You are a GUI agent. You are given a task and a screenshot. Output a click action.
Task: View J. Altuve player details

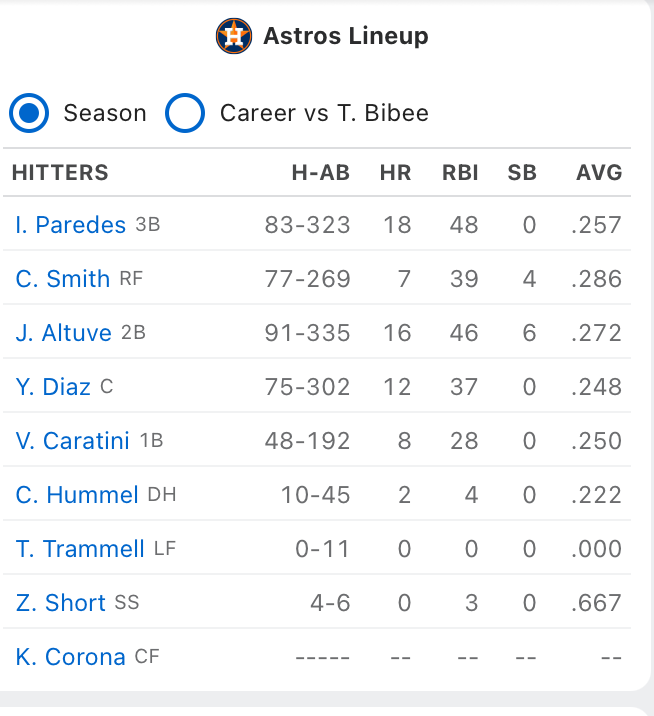[x=63, y=332]
